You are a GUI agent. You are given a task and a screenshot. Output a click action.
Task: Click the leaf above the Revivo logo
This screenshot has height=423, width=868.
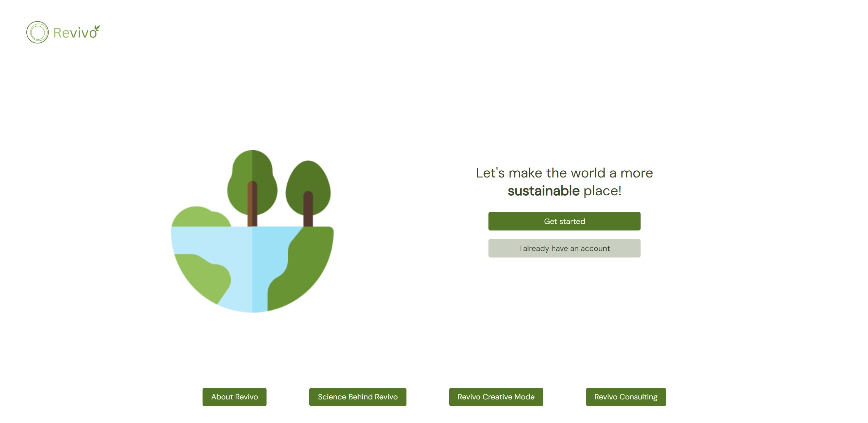97,28
